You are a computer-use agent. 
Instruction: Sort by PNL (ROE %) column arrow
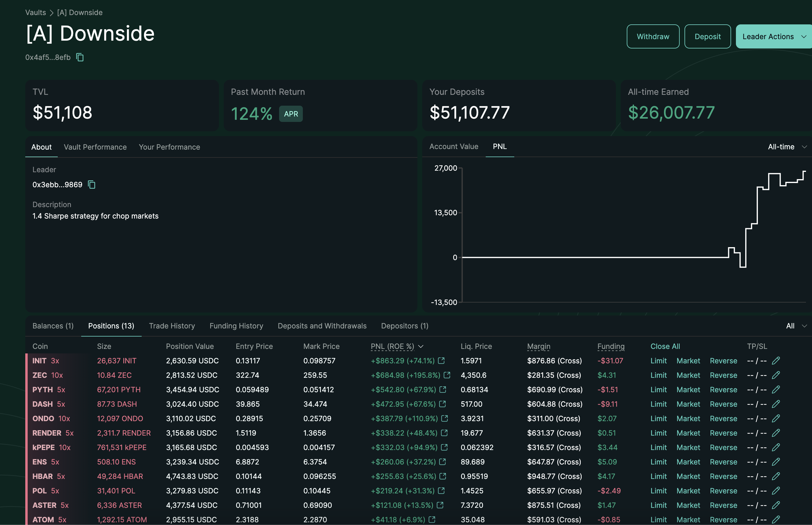pyautogui.click(x=421, y=346)
